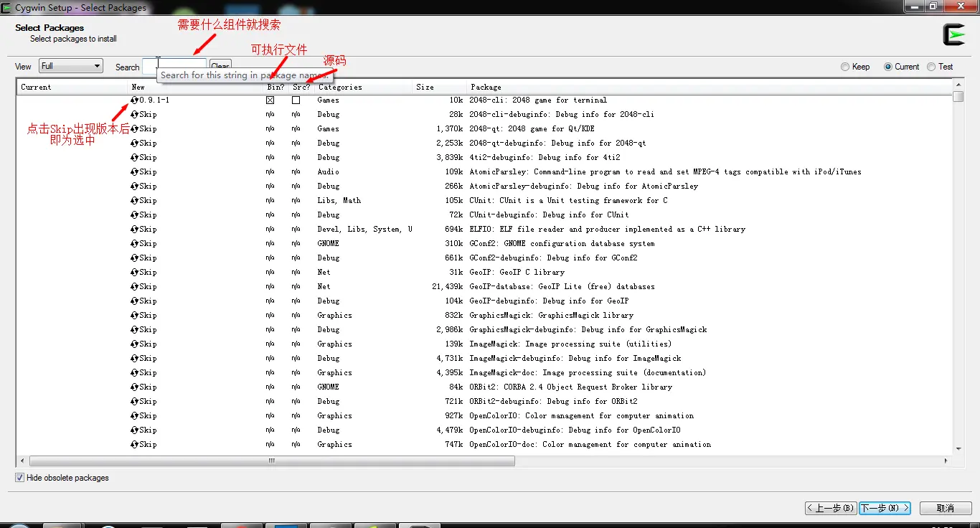Click the Clear search button
The image size is (980, 528).
pos(220,66)
